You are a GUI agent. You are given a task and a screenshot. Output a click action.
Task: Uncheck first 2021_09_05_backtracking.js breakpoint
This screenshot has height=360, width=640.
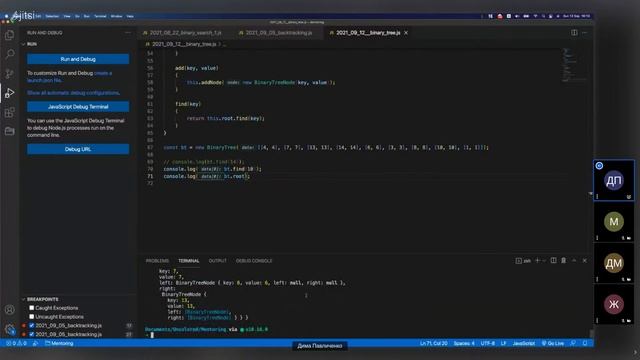(31, 325)
